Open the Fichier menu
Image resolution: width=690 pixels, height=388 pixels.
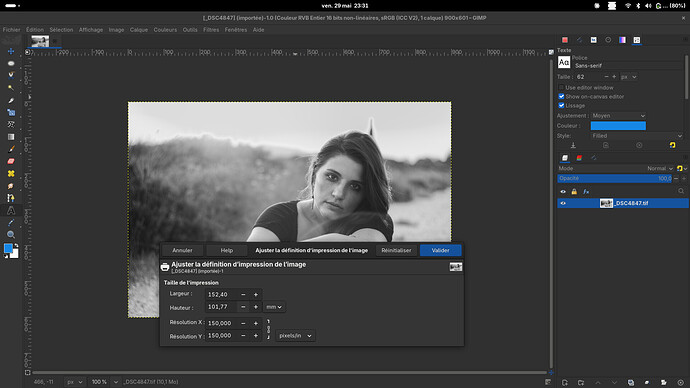click(x=11, y=30)
